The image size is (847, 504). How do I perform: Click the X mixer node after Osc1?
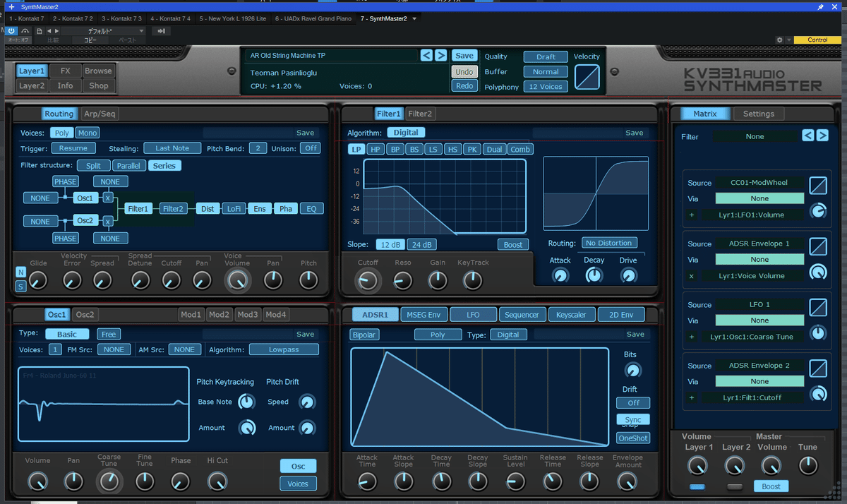[108, 198]
